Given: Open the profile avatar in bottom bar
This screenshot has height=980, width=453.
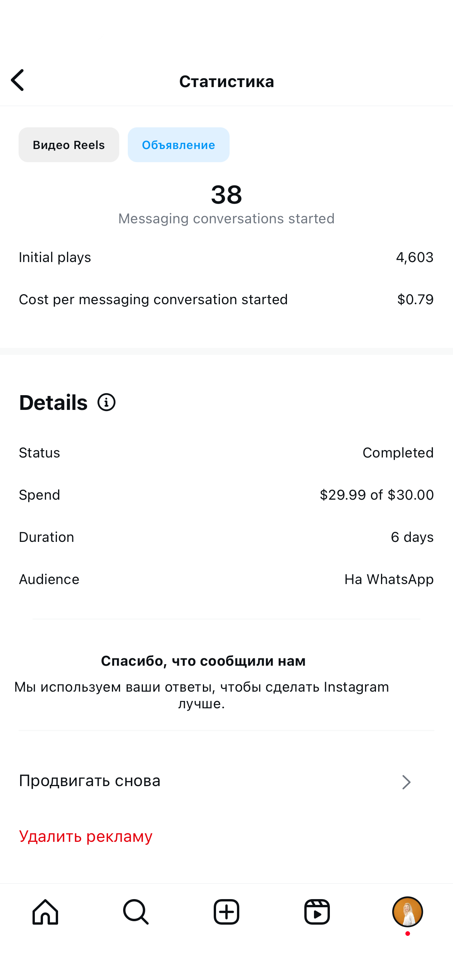Looking at the screenshot, I should click(407, 912).
